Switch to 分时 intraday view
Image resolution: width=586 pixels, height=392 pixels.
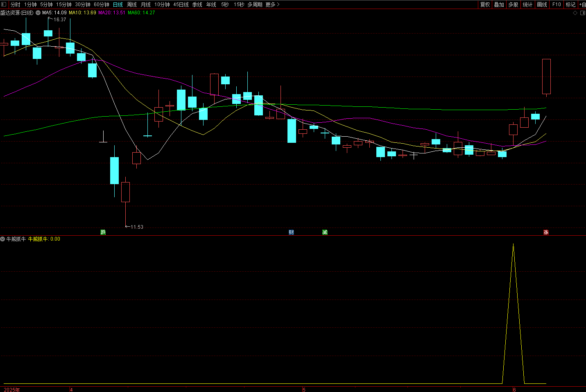(x=15, y=5)
